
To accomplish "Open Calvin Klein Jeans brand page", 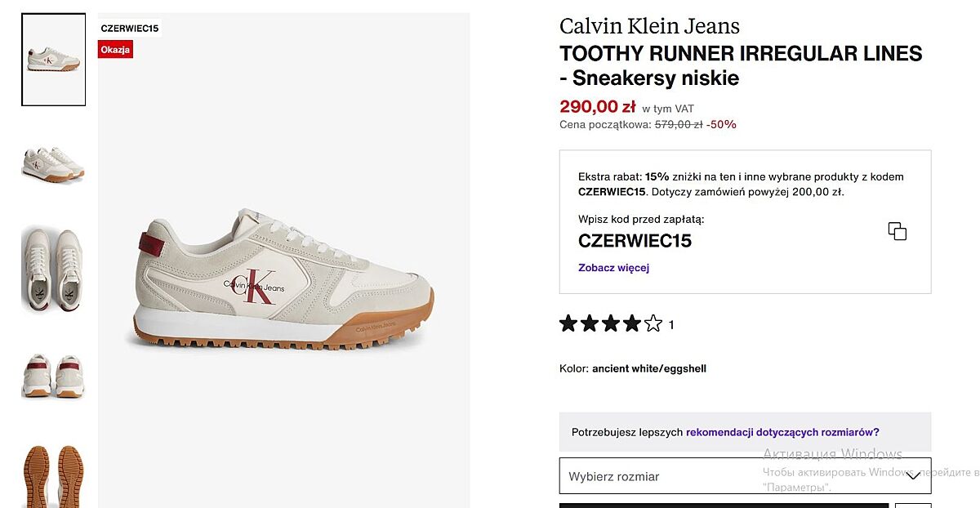I will 649,26.
